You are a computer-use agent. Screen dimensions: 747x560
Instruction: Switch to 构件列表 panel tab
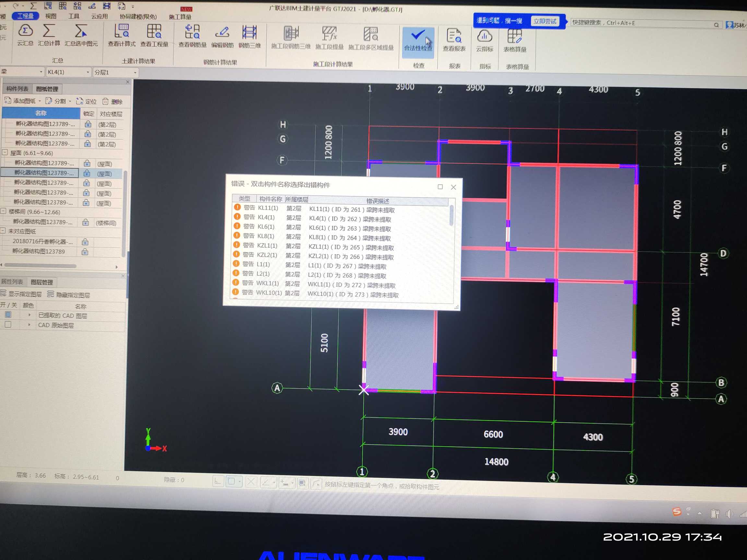(x=17, y=89)
